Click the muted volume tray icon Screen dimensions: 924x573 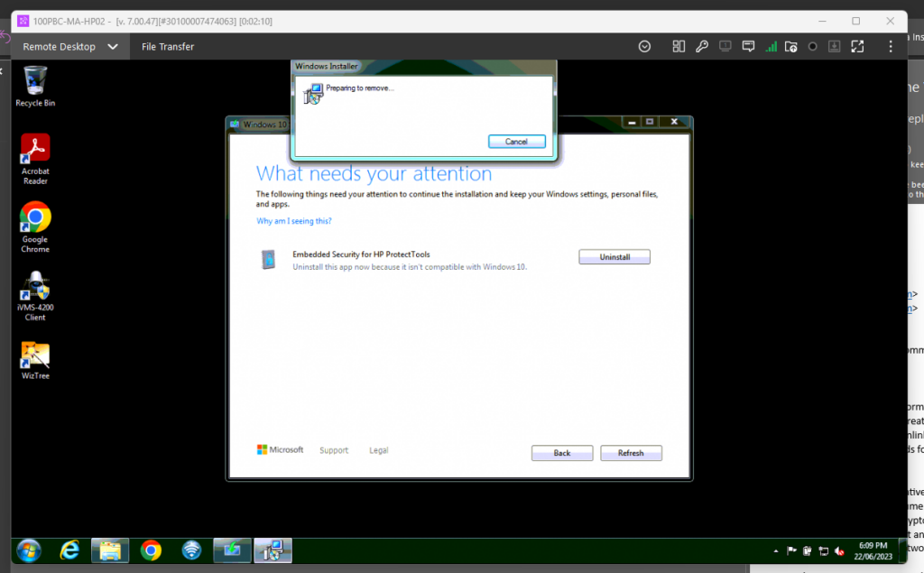coord(839,551)
